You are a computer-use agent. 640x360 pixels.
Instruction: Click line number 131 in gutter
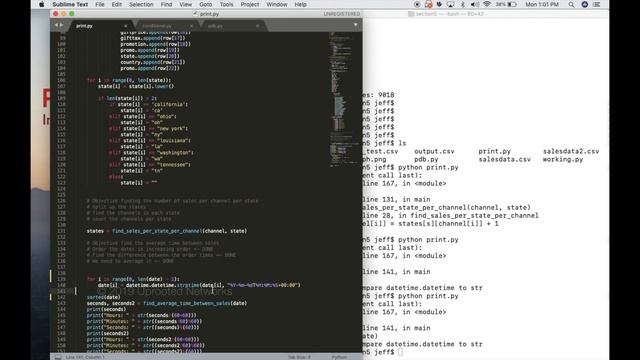[x=61, y=231]
